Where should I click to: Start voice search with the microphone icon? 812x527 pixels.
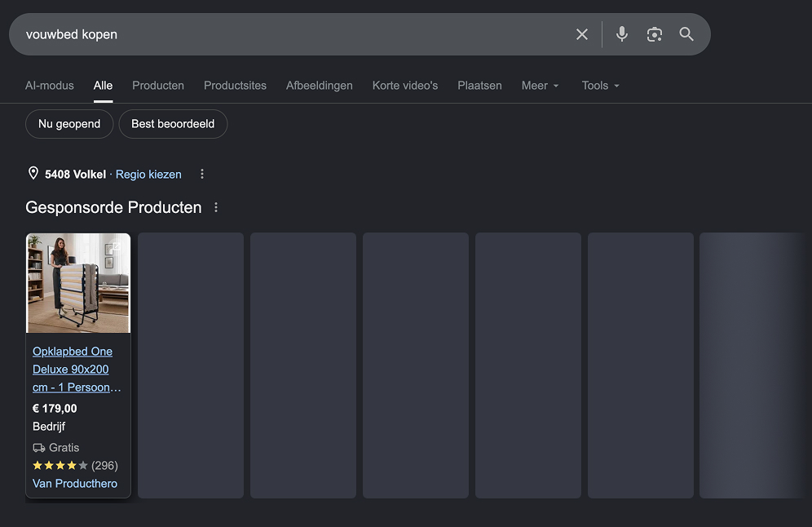click(622, 34)
